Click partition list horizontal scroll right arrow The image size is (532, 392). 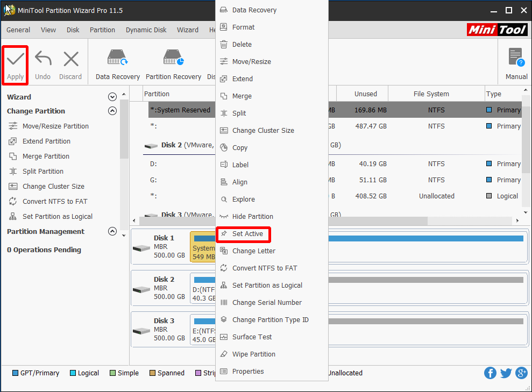[x=517, y=221]
